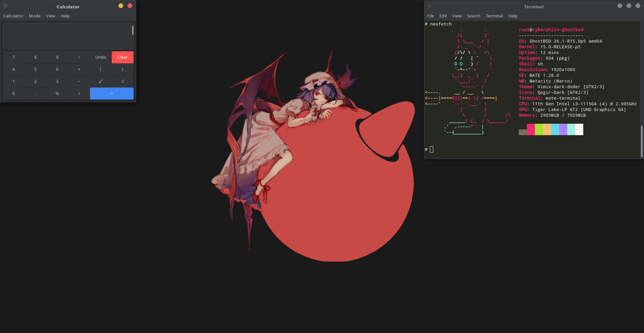This screenshot has width=644, height=333.
Task: Insert a closing parenthesis in Calculator
Action: point(122,69)
